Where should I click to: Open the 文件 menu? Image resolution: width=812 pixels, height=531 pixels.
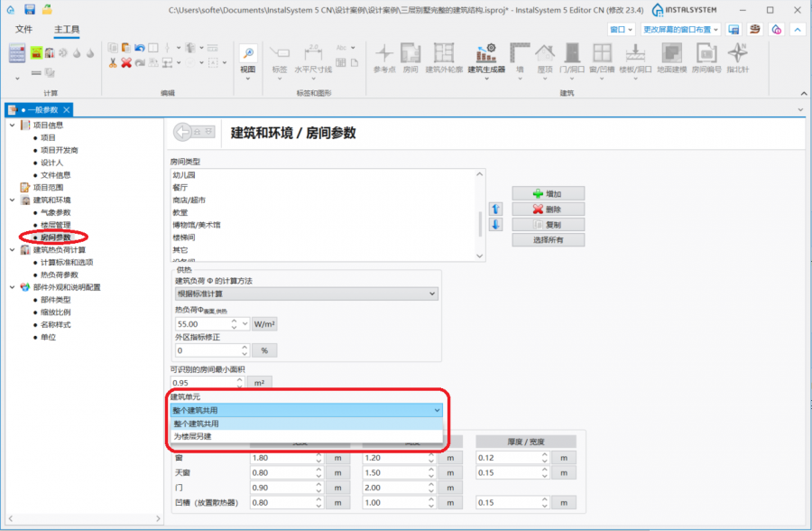click(x=24, y=30)
